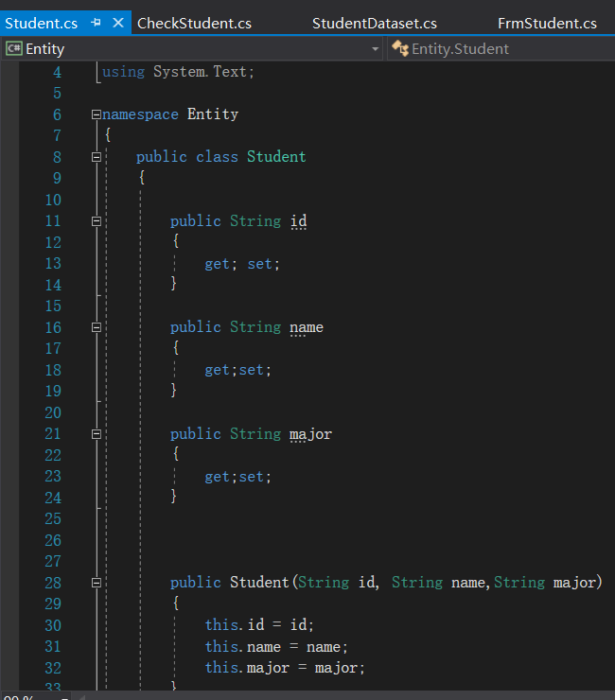This screenshot has height=700, width=615.
Task: Click 'System.Text' in the using statement
Action: pos(200,72)
